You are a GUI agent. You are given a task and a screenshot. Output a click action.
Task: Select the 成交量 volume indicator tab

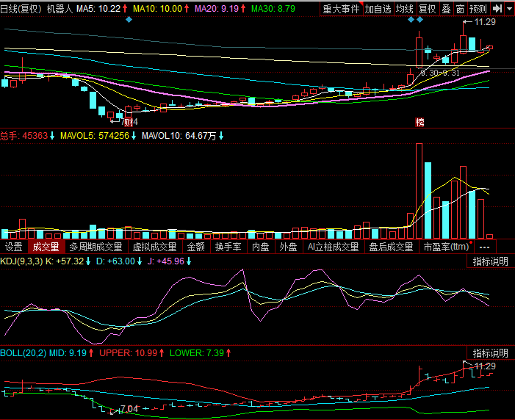[46, 247]
